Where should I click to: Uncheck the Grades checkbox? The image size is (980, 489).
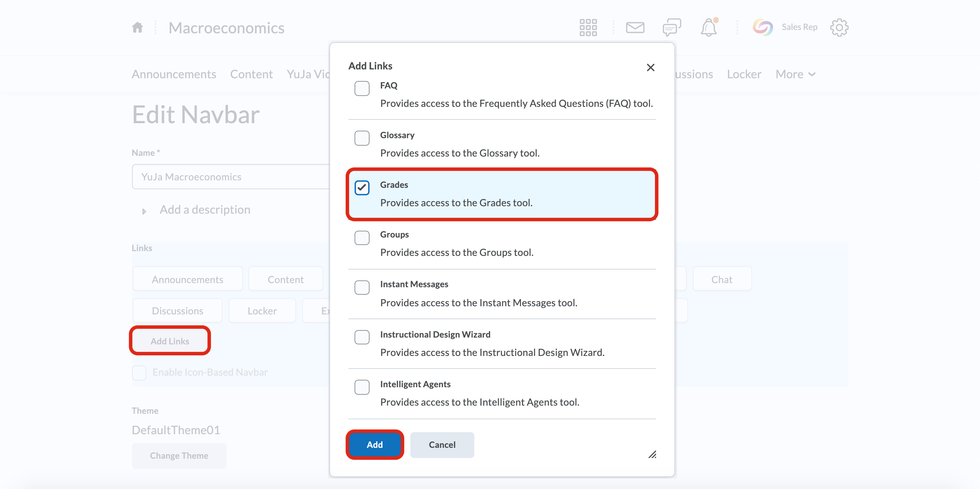pyautogui.click(x=362, y=188)
